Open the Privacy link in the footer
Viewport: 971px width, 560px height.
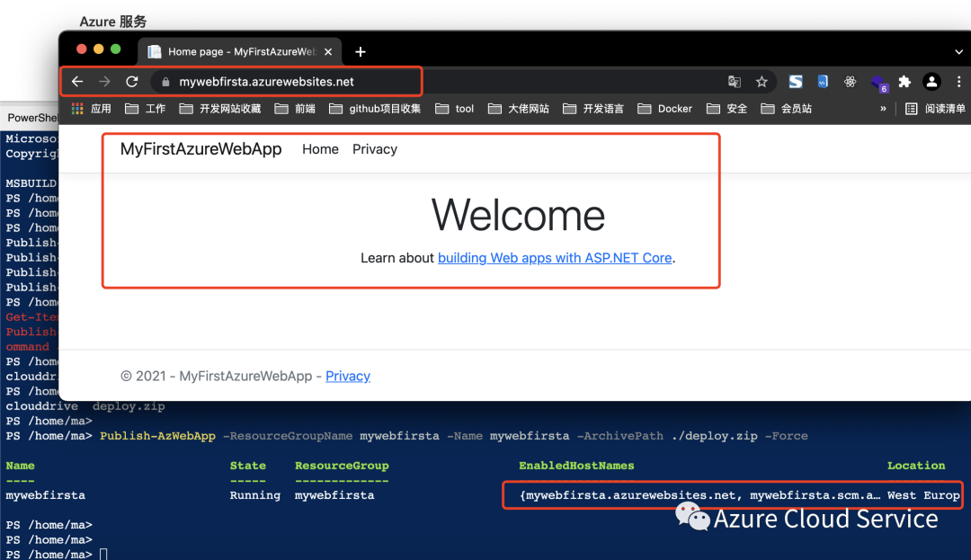[x=348, y=377]
